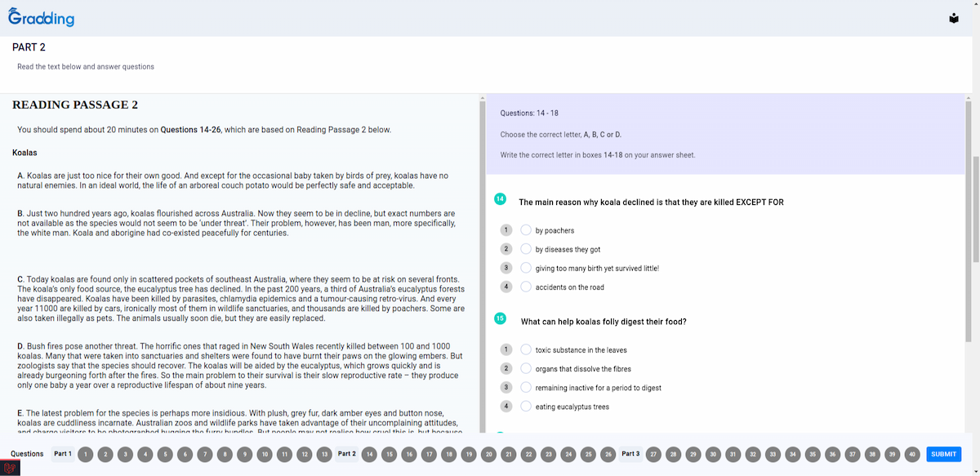Jump to question 27 in the bottom navigator
The image size is (980, 476).
click(x=653, y=454)
